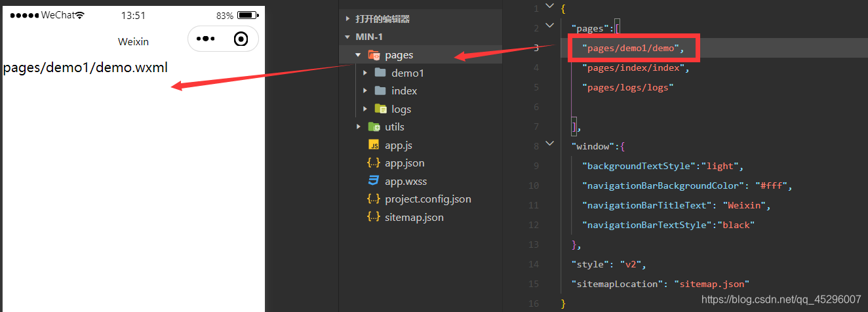868x312 pixels.
Task: Open the mini program three-dots menu
Action: click(x=205, y=39)
